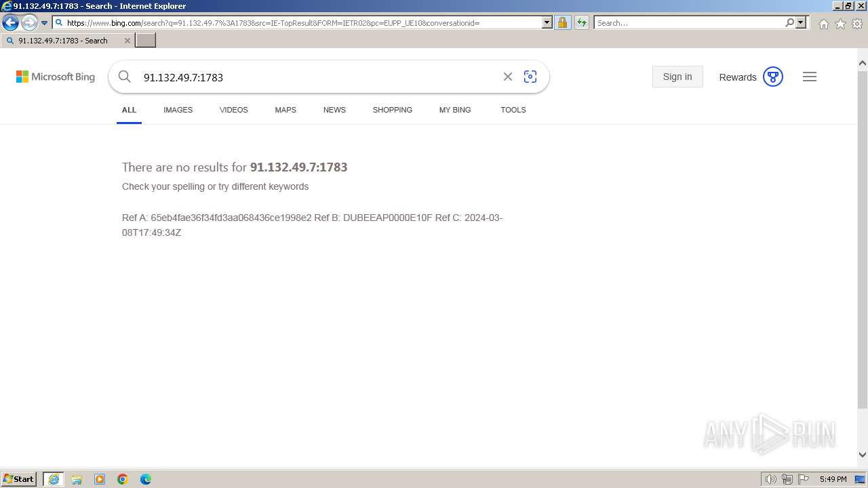Image resolution: width=868 pixels, height=488 pixels.
Task: Click Internet Explorer taskbar icon
Action: pyautogui.click(x=54, y=479)
